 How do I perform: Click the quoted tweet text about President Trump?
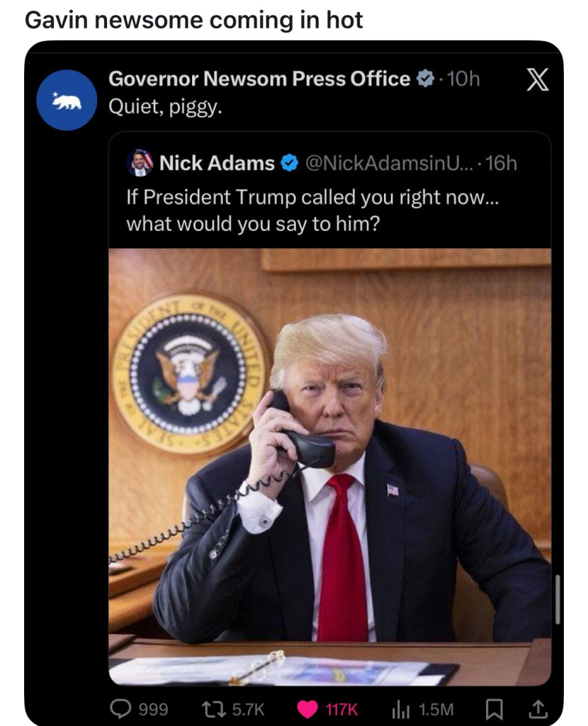[x=312, y=210]
